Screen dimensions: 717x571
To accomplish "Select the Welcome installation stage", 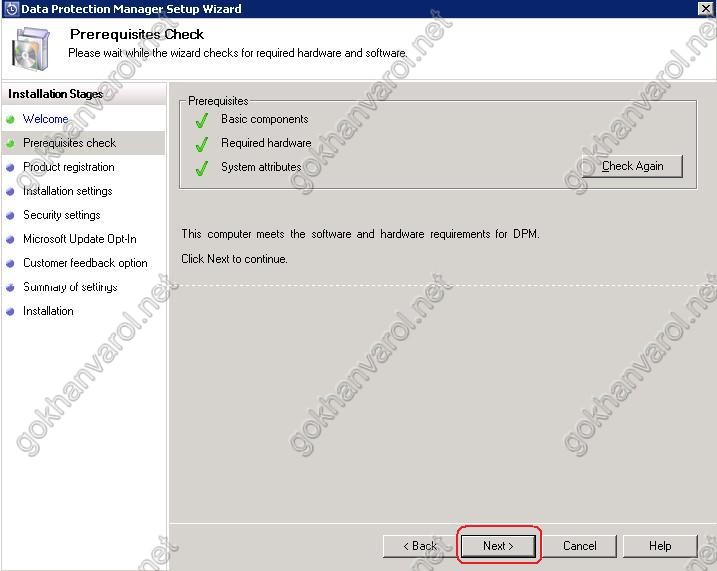I will (46, 119).
